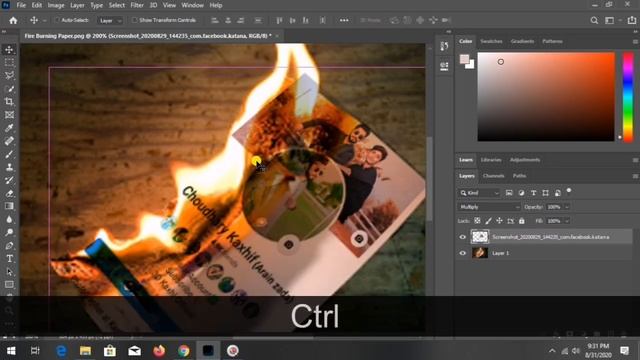Open the Search icon in options bar
Image resolution: width=640 pixels, height=360 pixels.
point(594,20)
